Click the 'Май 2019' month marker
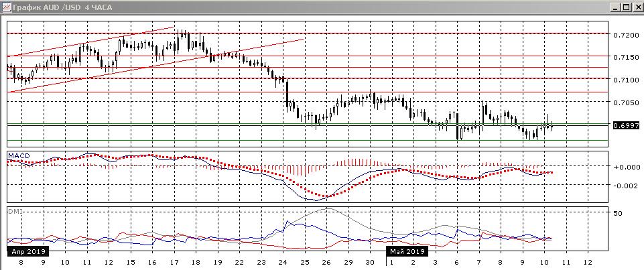644x270 pixels. click(x=407, y=251)
